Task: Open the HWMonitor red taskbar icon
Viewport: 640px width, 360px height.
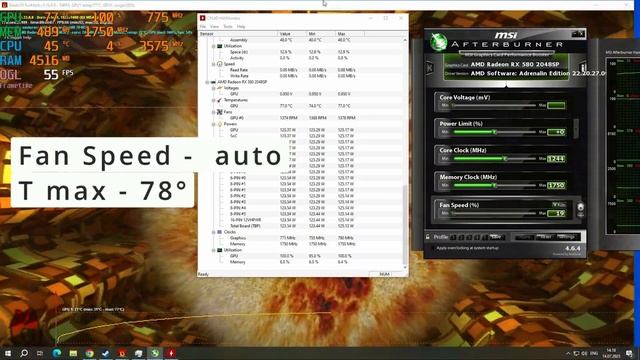Action: point(171,353)
